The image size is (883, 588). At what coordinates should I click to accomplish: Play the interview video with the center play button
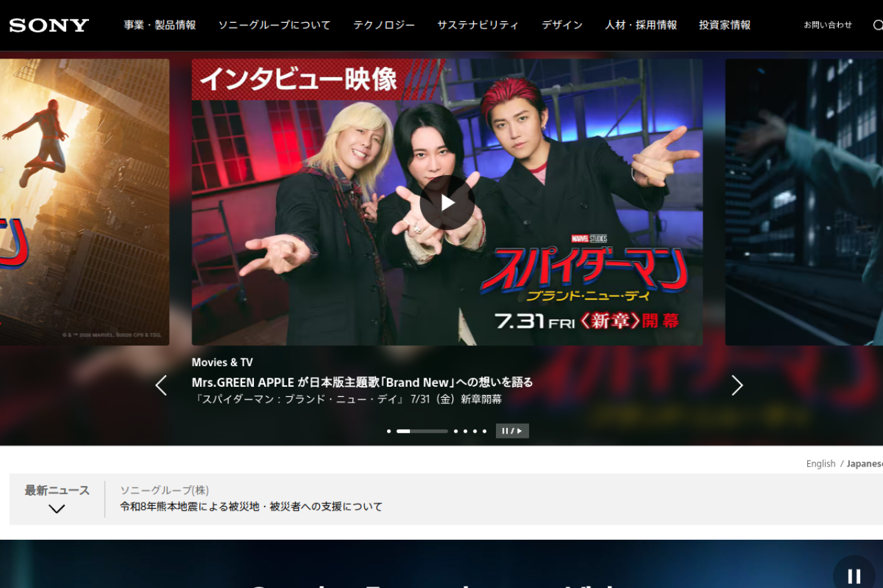(447, 203)
